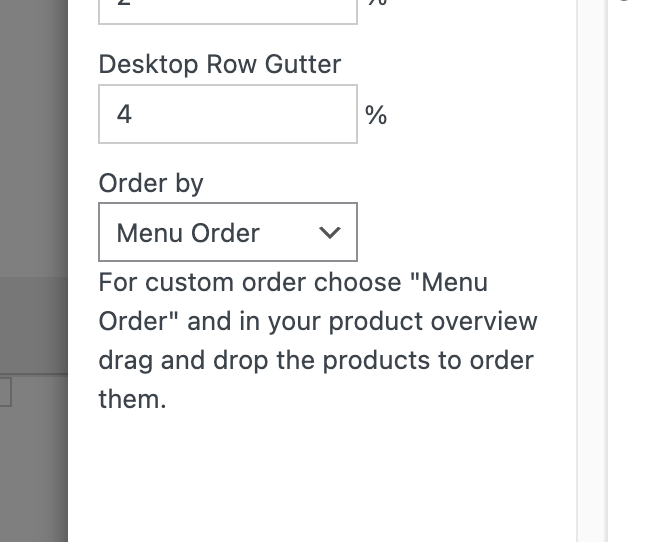
Task: Click the chevron arrow in Menu Order select
Action: pos(329,233)
